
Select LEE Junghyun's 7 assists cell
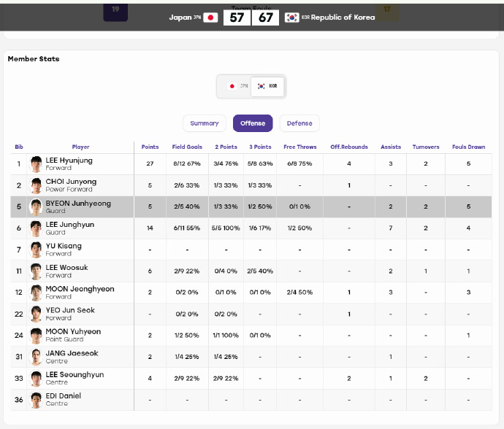click(x=391, y=228)
